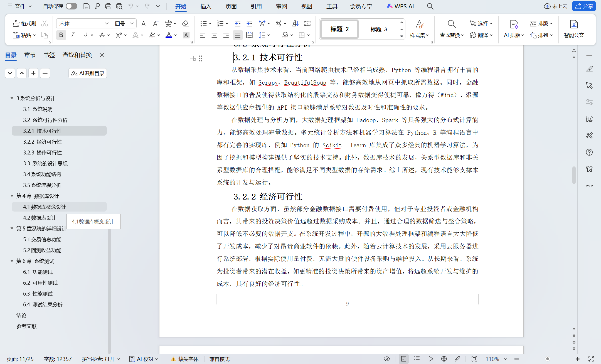
Task: Click the text highlight color icon
Action: (152, 35)
